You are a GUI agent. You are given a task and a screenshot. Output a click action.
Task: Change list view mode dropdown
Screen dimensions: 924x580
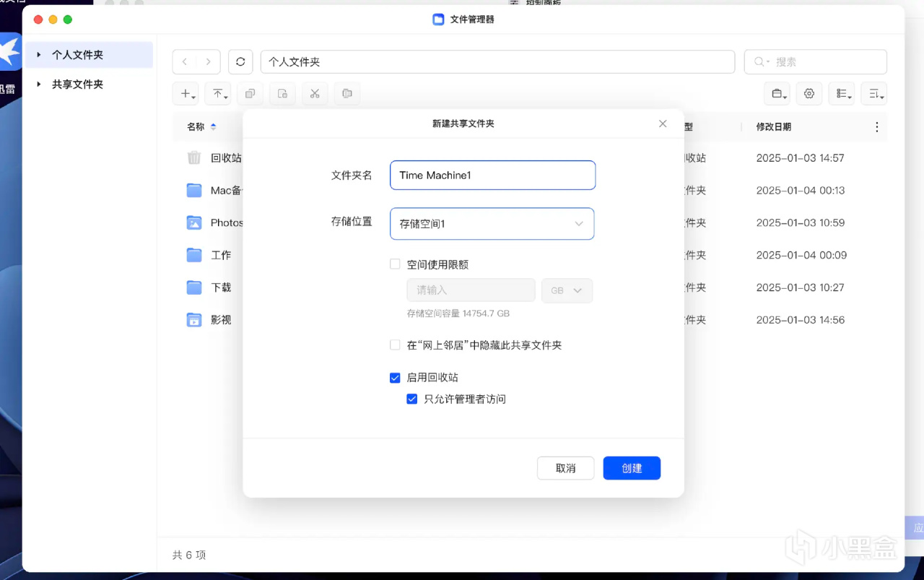click(x=842, y=94)
